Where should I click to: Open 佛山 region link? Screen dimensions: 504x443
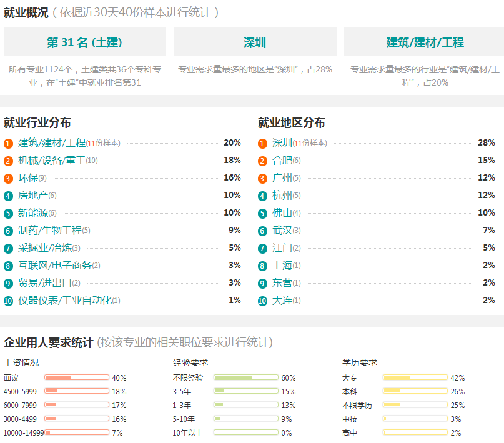tap(282, 213)
